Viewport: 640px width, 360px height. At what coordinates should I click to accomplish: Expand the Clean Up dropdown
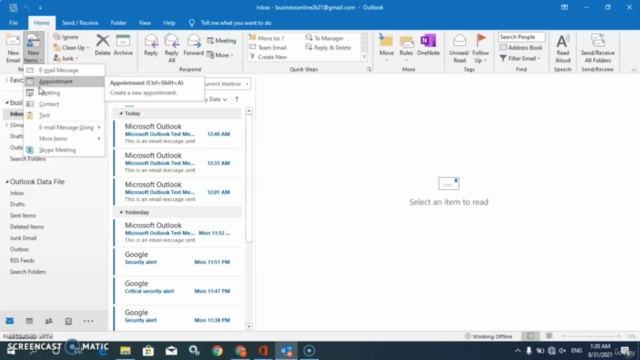71,48
